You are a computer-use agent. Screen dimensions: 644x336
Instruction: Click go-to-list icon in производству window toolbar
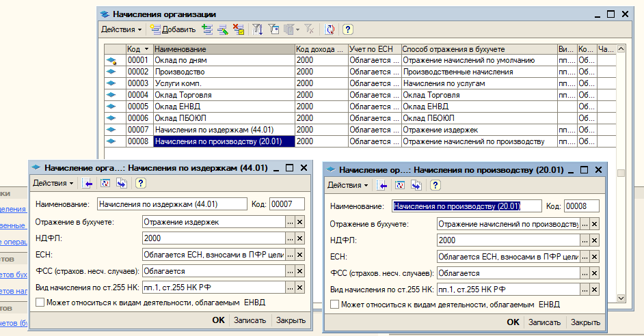tap(382, 186)
